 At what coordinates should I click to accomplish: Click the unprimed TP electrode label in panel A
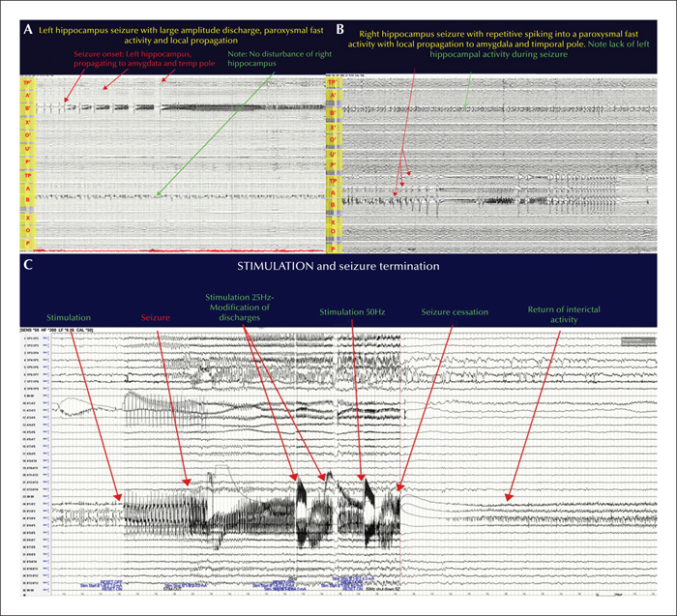coord(28,176)
